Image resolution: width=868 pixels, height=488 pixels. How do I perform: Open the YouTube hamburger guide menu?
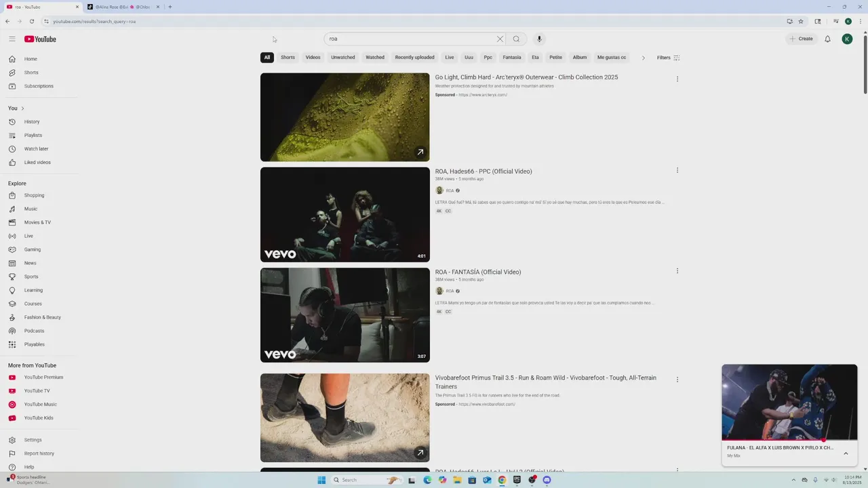(12, 39)
